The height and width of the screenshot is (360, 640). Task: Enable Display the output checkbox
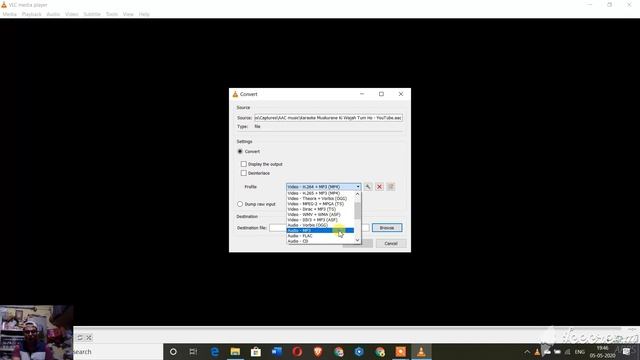244,164
